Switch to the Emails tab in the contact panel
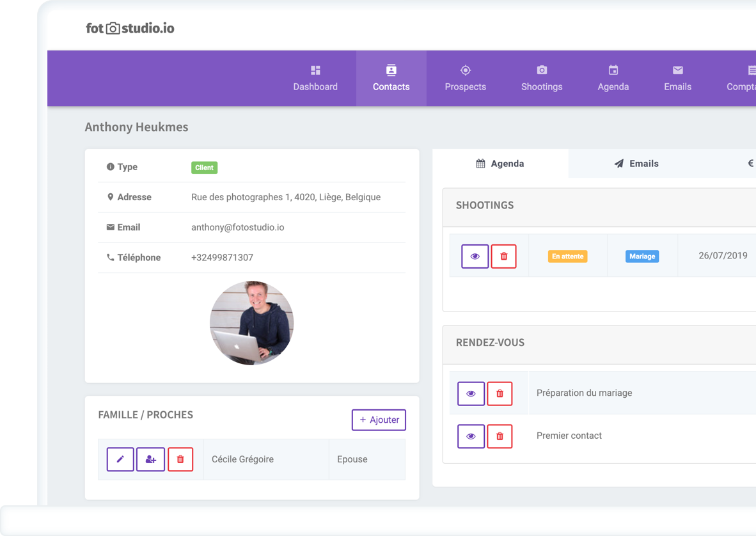Image resolution: width=756 pixels, height=536 pixels. (636, 164)
